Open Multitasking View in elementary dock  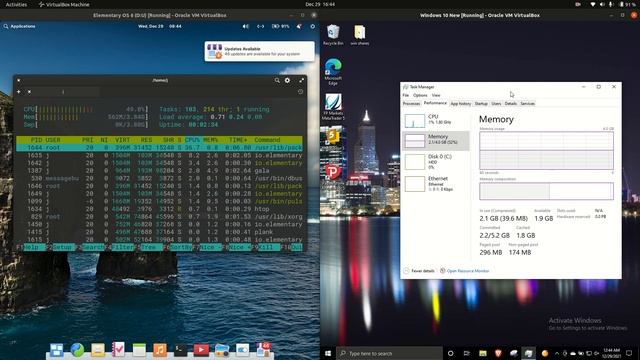point(56,350)
